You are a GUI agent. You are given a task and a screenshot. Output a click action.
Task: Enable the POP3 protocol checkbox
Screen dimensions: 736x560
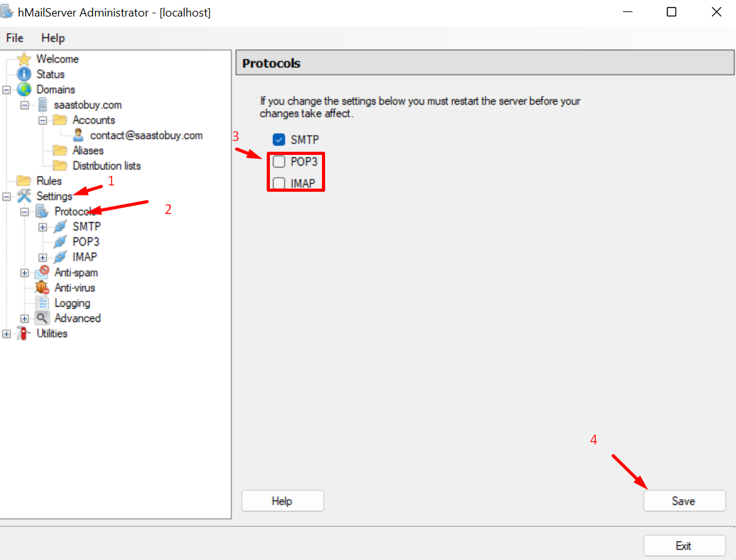coord(278,161)
